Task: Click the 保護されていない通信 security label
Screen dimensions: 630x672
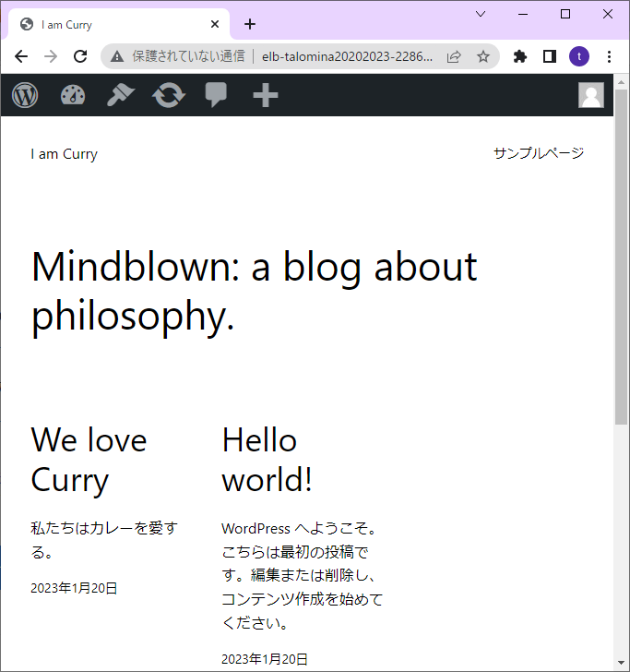Action: point(188,56)
